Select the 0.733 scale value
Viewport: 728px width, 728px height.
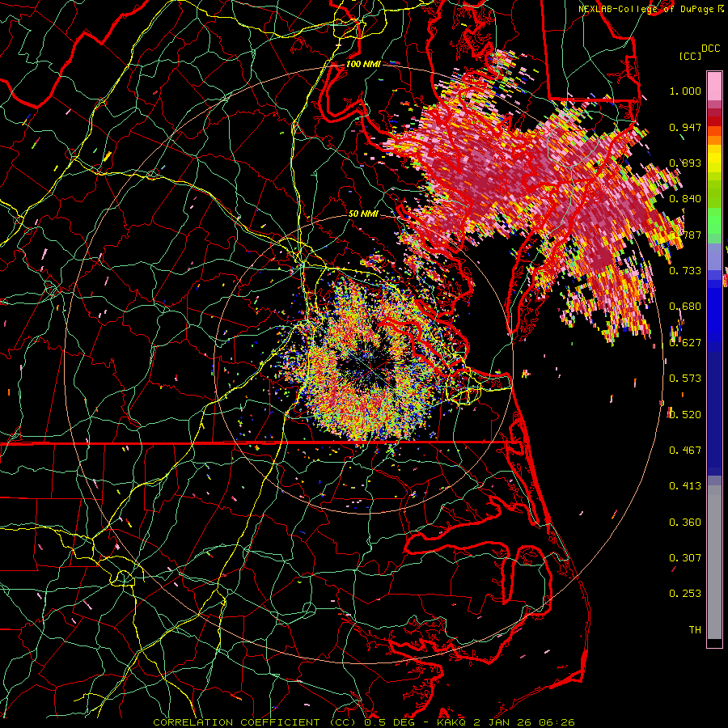[685, 271]
